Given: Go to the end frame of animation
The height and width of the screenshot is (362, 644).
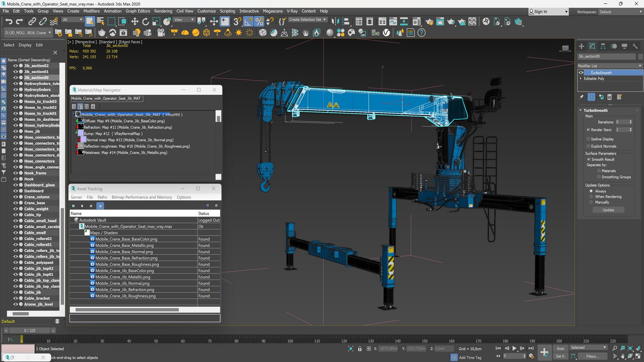Looking at the screenshot, I should [x=531, y=349].
